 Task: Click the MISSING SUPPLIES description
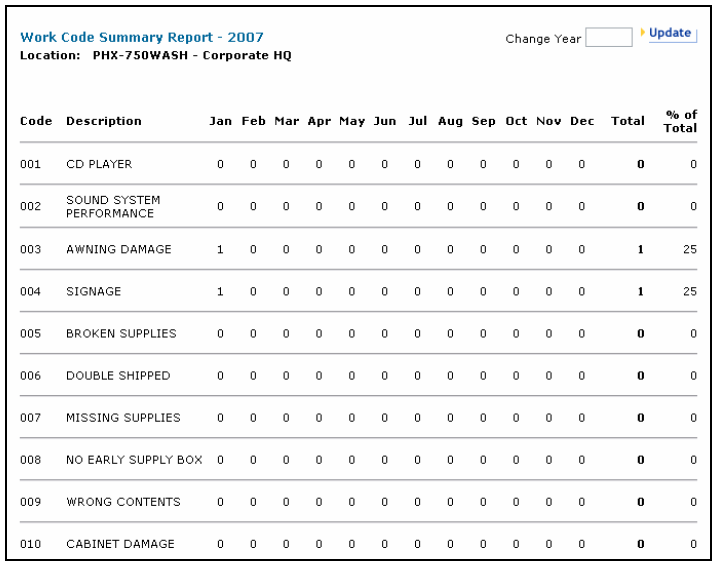[x=123, y=418]
